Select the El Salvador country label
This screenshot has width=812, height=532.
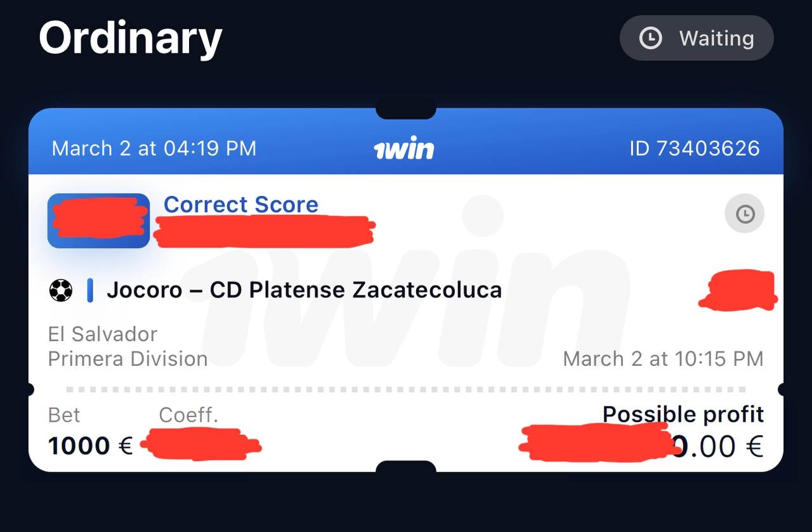tap(103, 334)
